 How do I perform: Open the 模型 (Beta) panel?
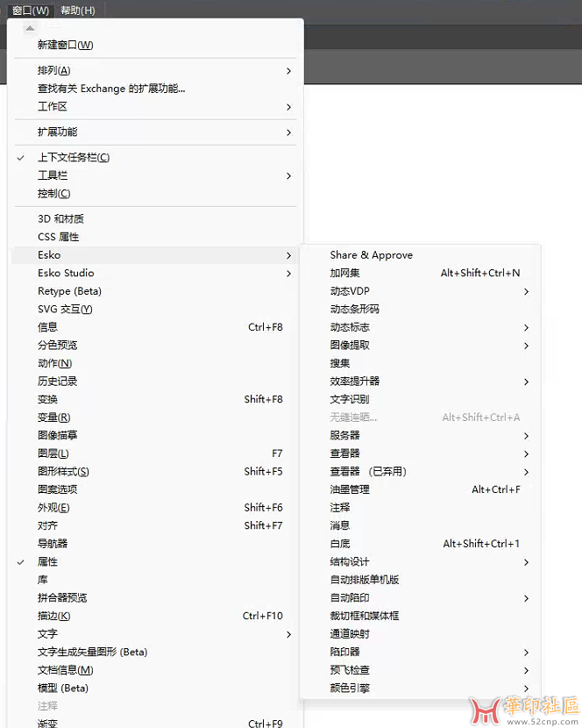click(x=155, y=688)
